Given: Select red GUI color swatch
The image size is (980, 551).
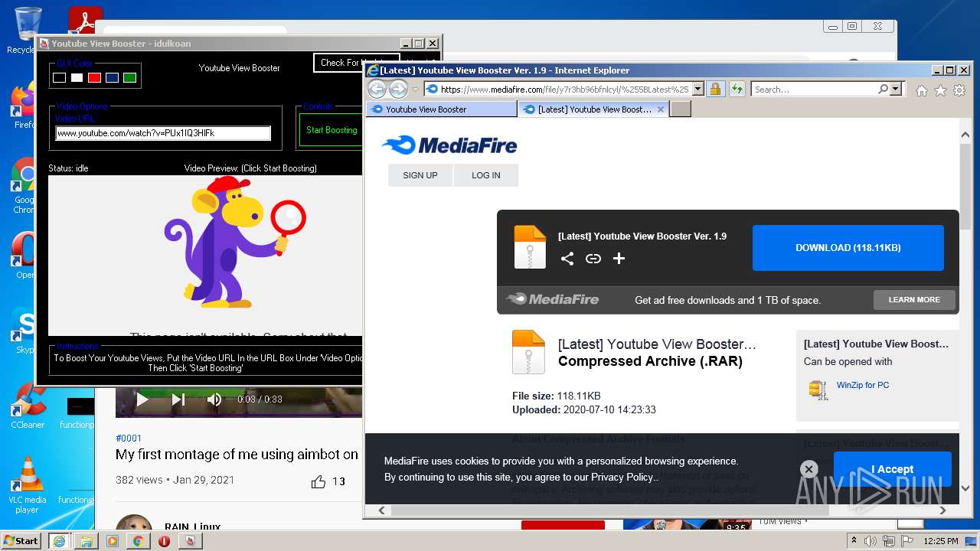Looking at the screenshot, I should [x=94, y=77].
